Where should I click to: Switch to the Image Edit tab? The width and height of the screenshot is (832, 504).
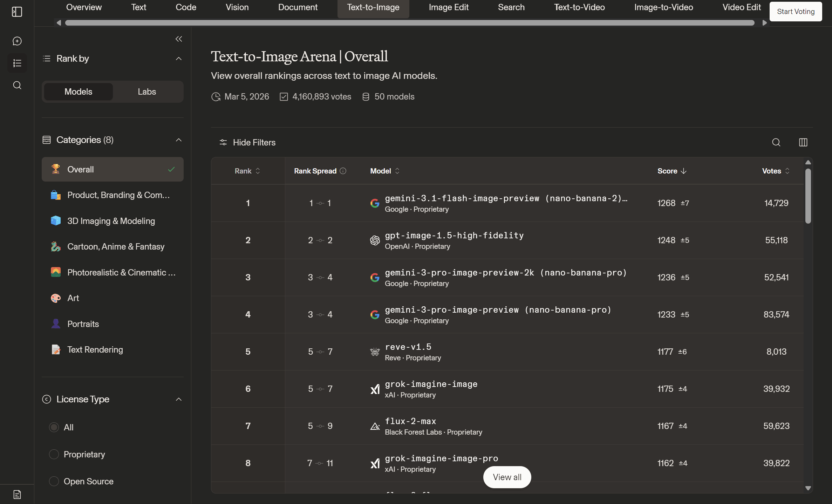pyautogui.click(x=448, y=7)
